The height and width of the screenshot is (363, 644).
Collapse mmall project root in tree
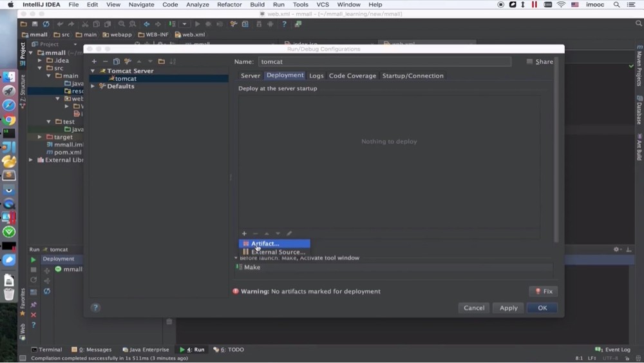[x=31, y=53]
